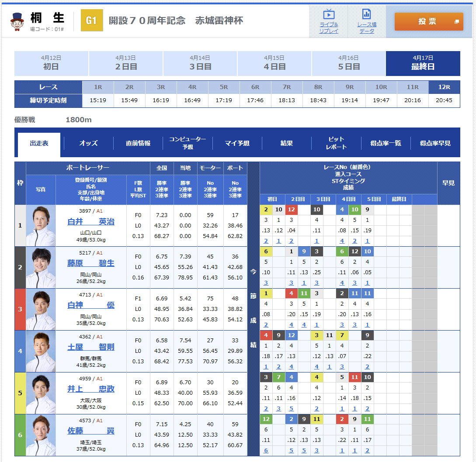476x462 pixels.
Task: Select race 5R tab
Action: (224, 87)
